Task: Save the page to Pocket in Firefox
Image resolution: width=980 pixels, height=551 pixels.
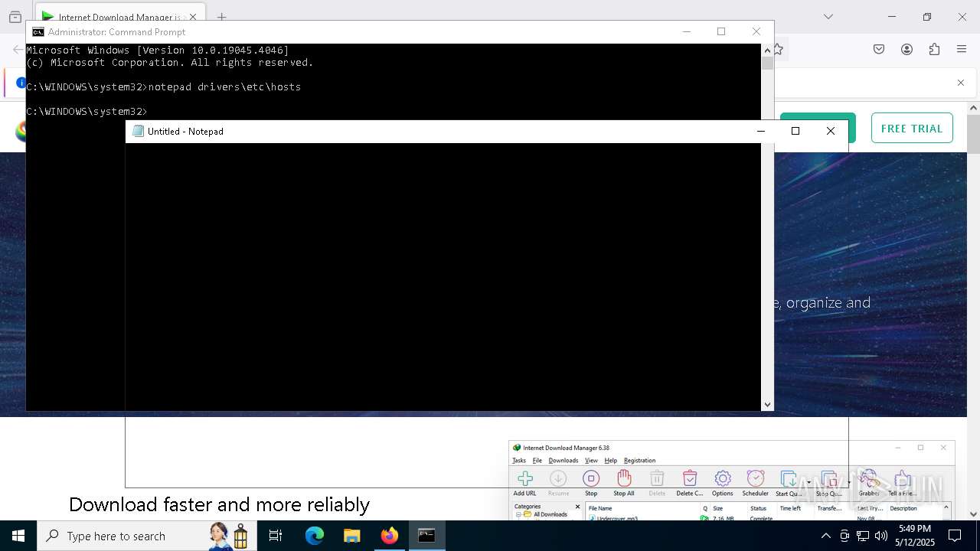Action: click(x=879, y=49)
